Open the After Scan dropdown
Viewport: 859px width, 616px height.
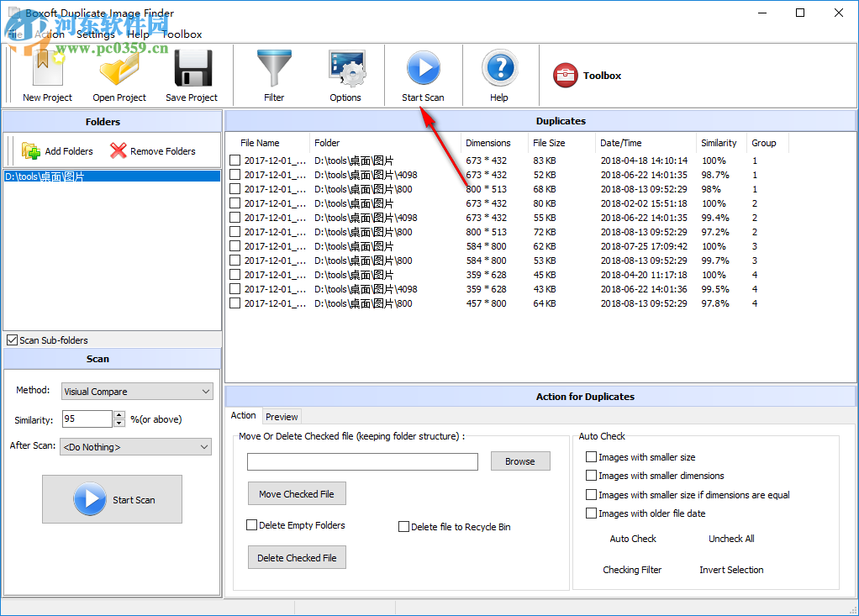tap(134, 446)
